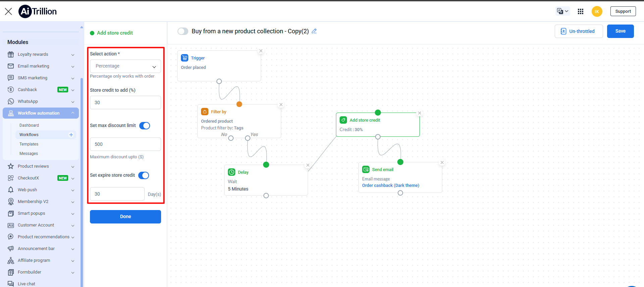
Task: Open the Messages submenu item
Action: pyautogui.click(x=29, y=154)
